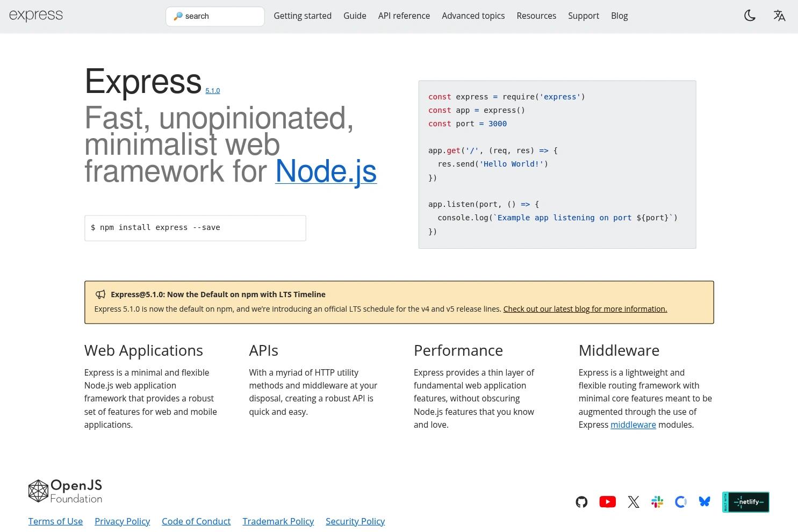Toggle dark mode with the moon icon
The height and width of the screenshot is (532, 798).
click(750, 16)
